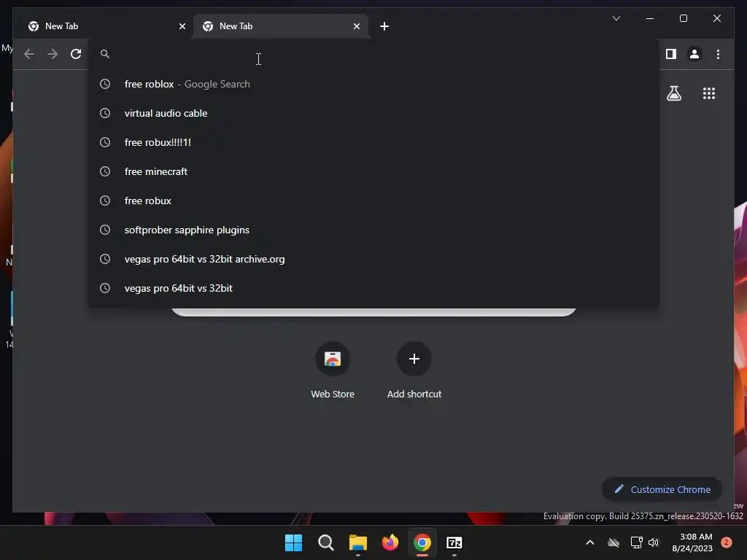
Task: Open the Chrome three-dot menu
Action: click(x=718, y=54)
